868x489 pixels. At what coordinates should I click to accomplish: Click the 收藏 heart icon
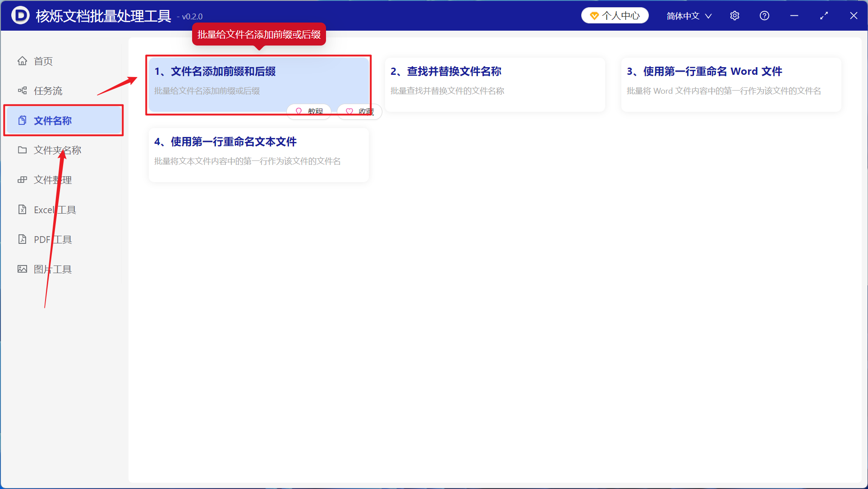pos(349,111)
